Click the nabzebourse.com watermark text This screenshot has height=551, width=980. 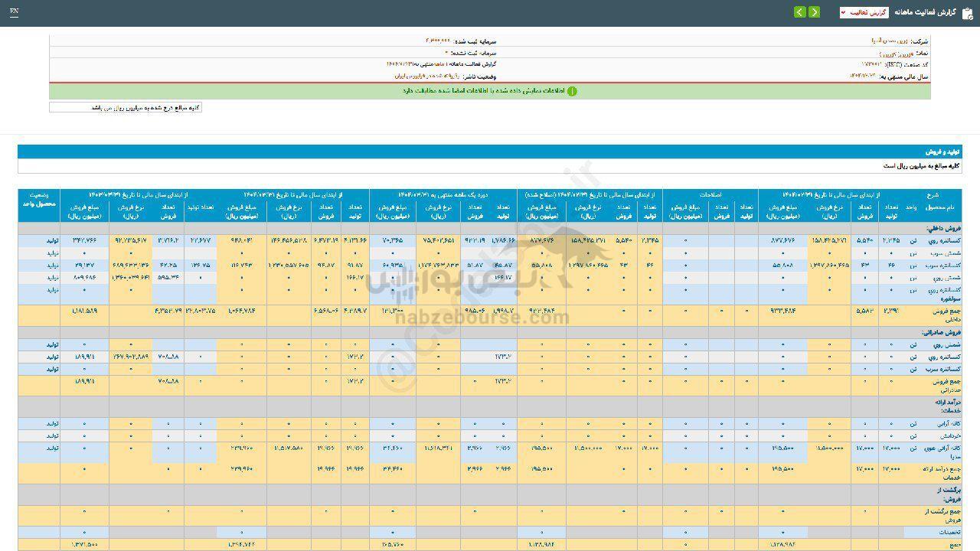click(482, 317)
